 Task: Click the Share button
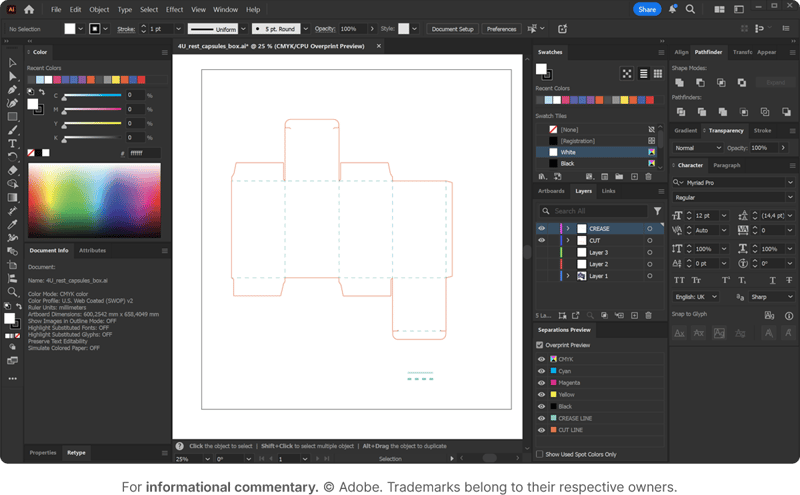coord(647,9)
